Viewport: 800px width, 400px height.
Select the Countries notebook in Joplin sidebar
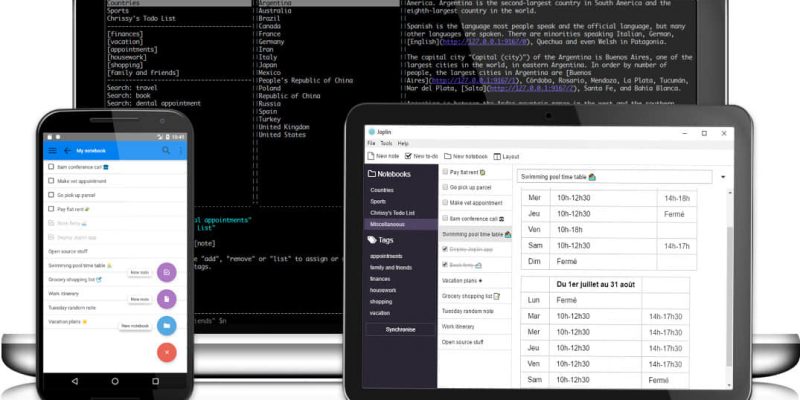[x=382, y=190]
